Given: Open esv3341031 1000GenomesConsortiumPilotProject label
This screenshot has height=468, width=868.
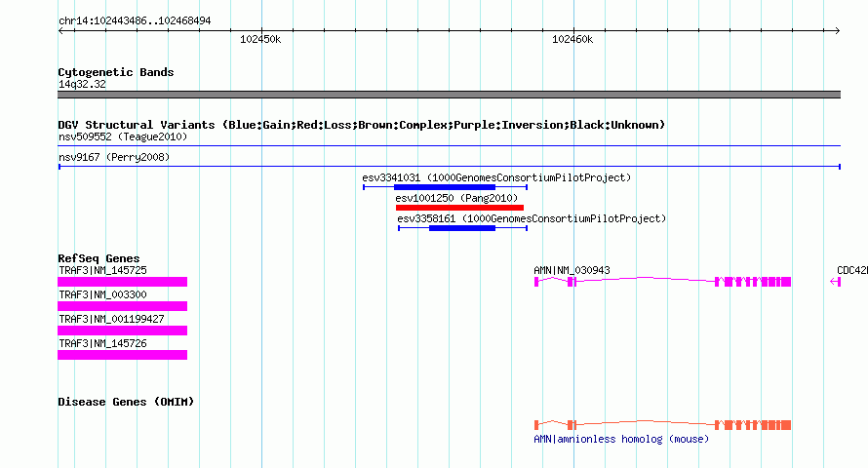Looking at the screenshot, I should click(x=496, y=177).
